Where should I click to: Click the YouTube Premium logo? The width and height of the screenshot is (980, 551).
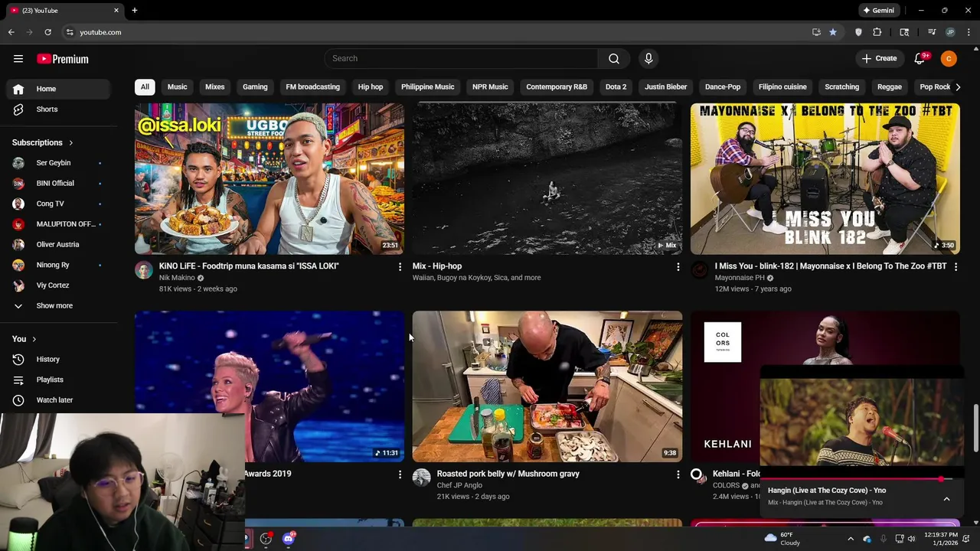(63, 59)
